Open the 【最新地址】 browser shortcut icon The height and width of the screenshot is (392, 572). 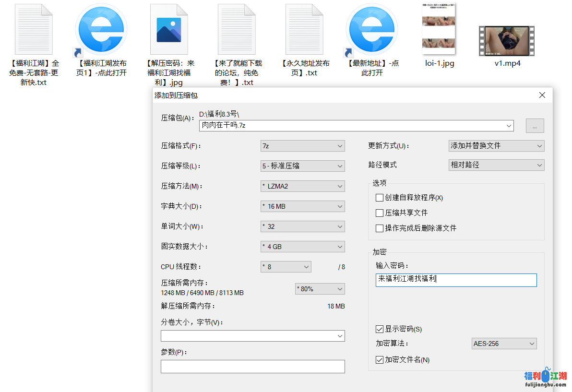[372, 30]
